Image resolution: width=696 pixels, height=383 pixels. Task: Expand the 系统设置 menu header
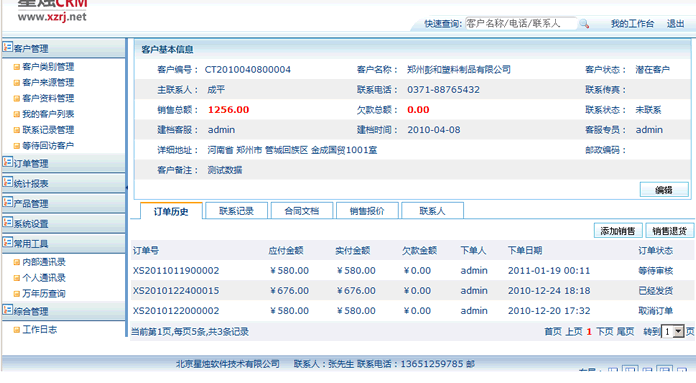coord(63,223)
